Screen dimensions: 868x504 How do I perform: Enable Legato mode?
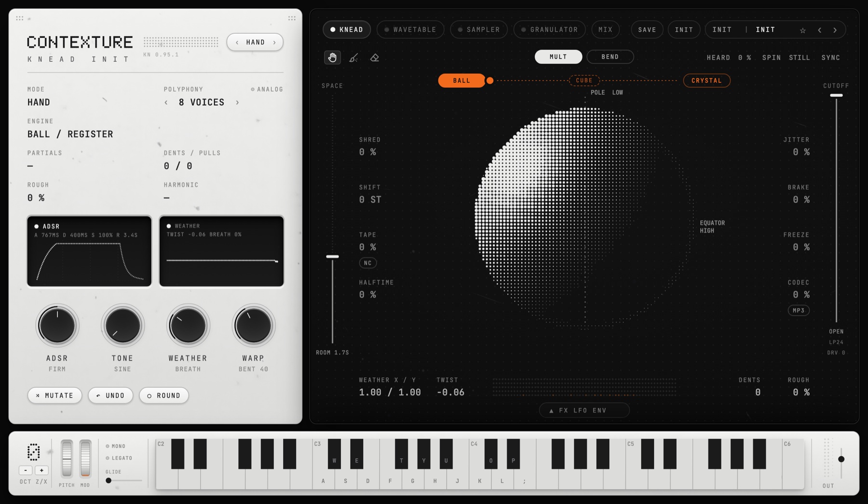[119, 458]
